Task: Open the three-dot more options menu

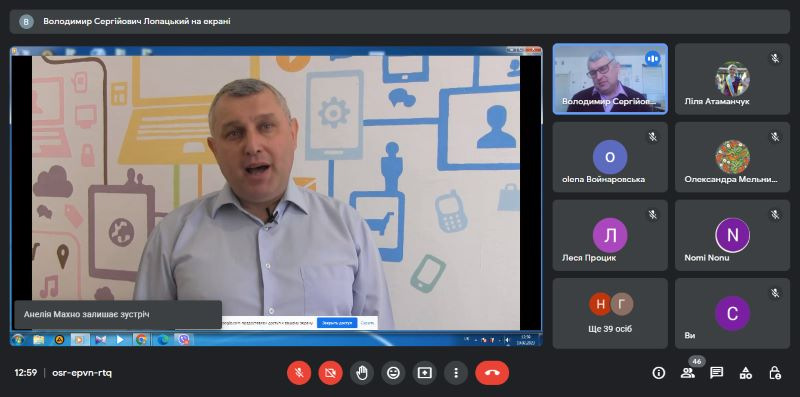Action: coord(456,373)
